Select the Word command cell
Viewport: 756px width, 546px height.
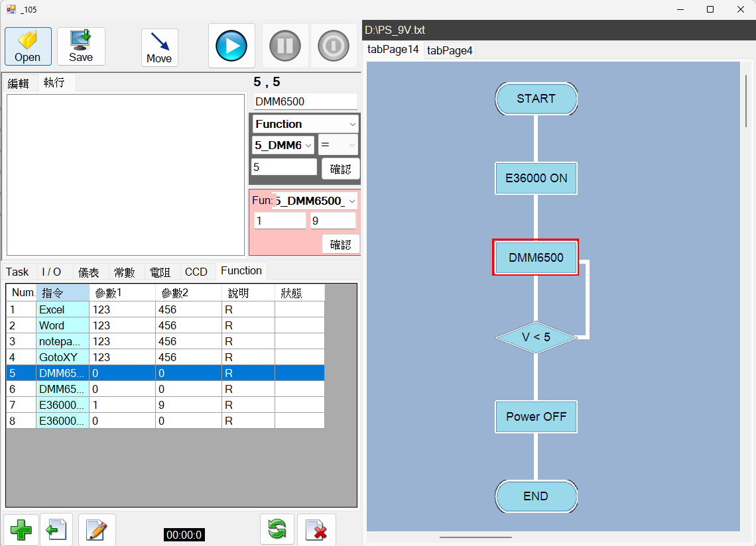coord(63,325)
